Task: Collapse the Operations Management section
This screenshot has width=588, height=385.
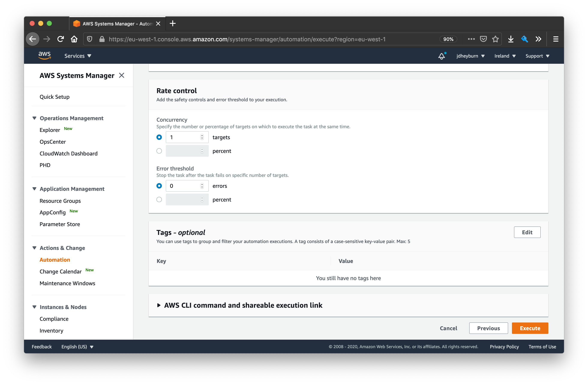Action: click(x=34, y=118)
